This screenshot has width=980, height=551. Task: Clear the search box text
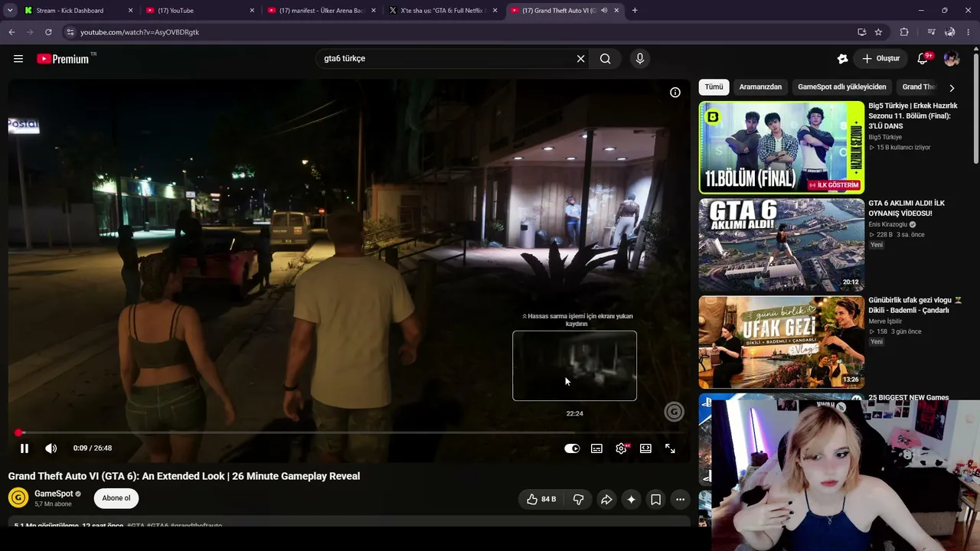[580, 59]
